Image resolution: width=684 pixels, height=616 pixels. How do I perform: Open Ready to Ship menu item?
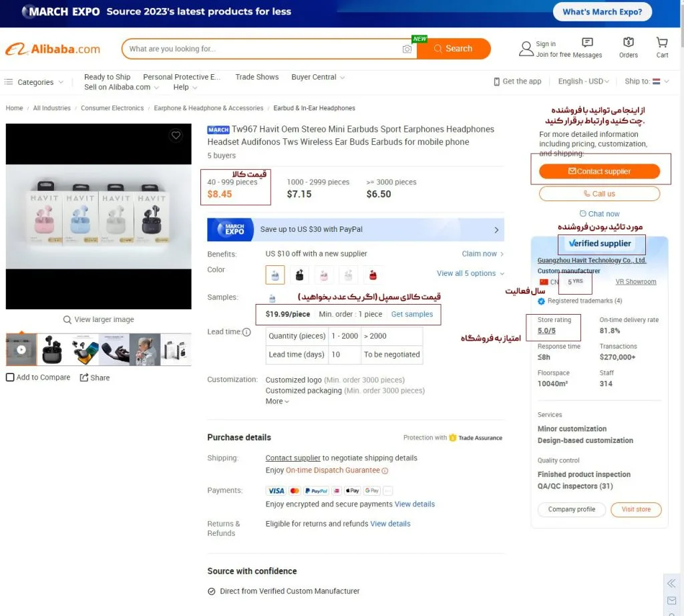(x=108, y=78)
